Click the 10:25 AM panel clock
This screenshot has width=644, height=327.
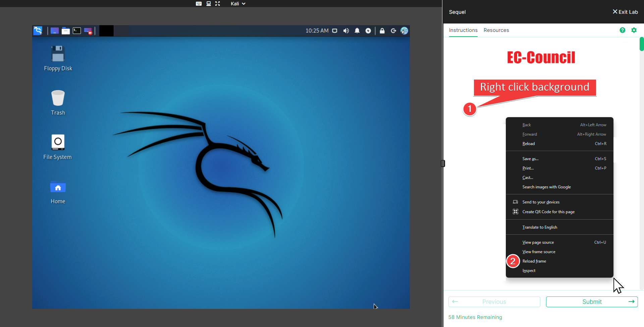[317, 31]
